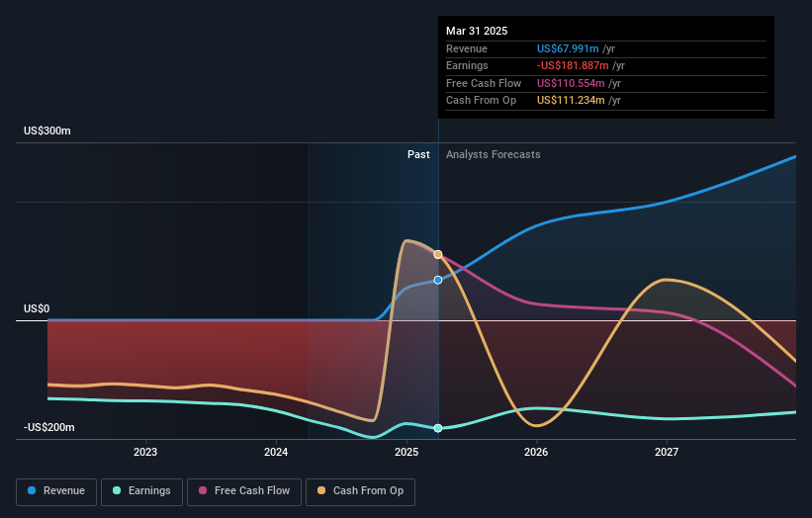The height and width of the screenshot is (518, 812).
Task: Click the blue Revenue legend dot
Action: tap(32, 490)
